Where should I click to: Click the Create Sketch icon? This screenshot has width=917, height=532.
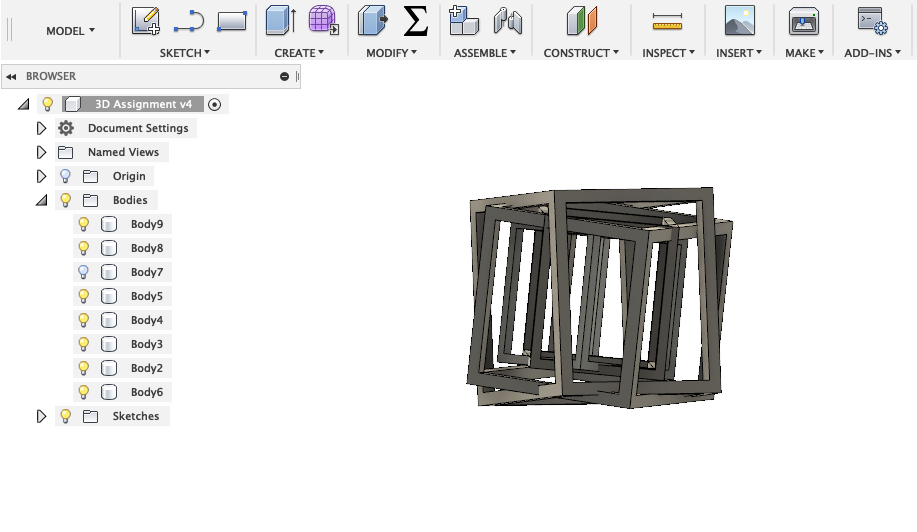point(146,21)
